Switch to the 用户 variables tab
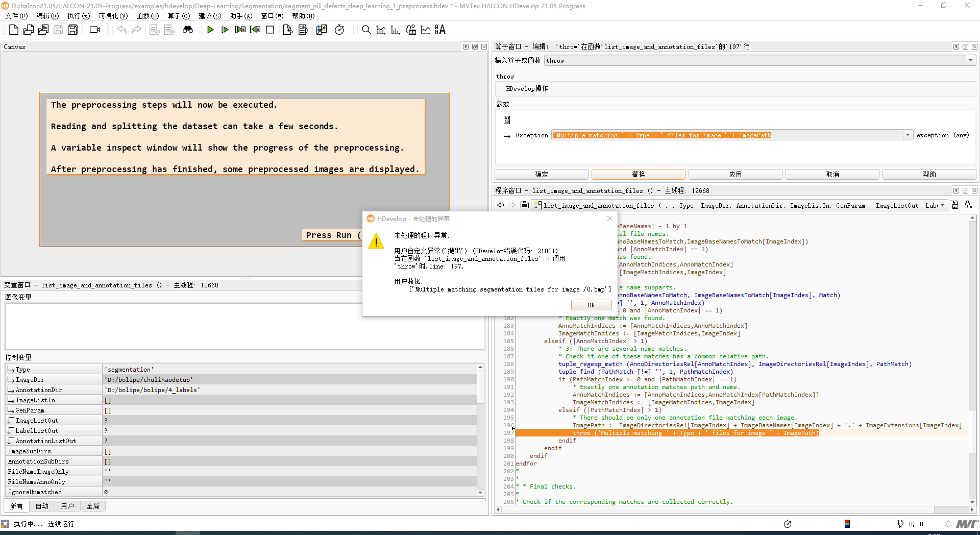 click(x=67, y=506)
